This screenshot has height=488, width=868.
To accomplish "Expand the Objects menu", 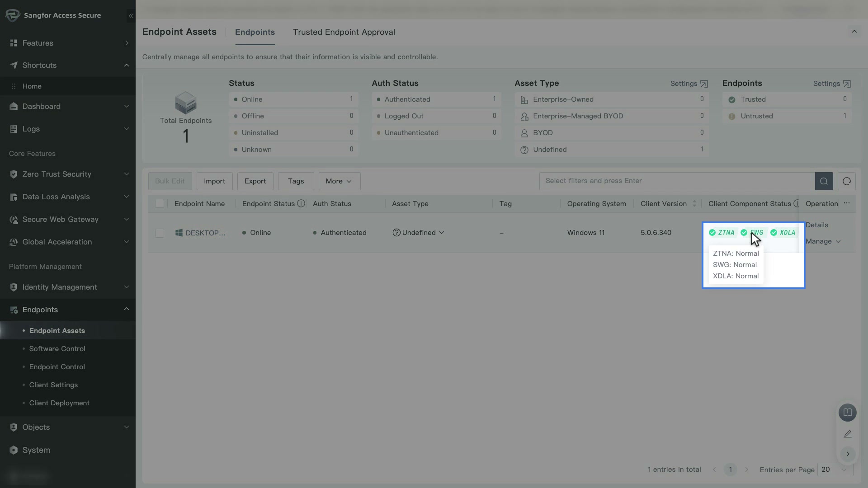I will click(x=68, y=427).
